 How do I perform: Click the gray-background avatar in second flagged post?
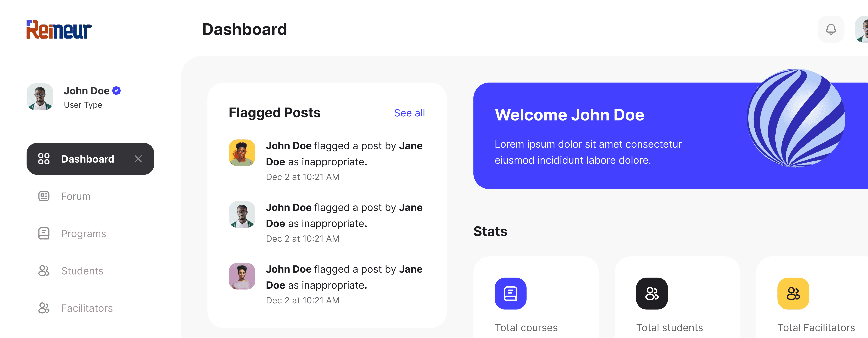tap(242, 214)
